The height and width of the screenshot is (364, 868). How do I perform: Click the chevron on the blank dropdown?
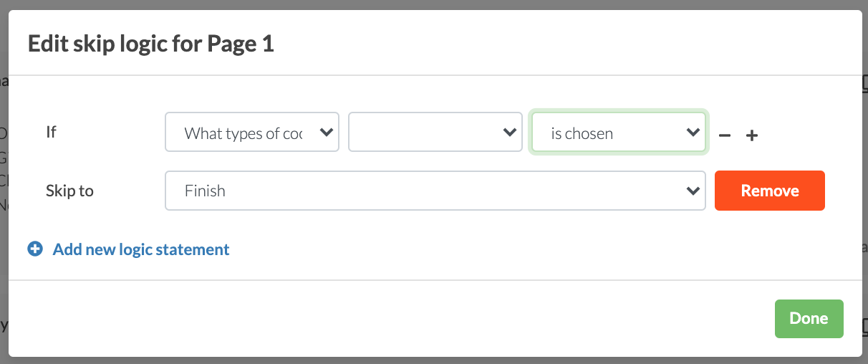point(509,133)
